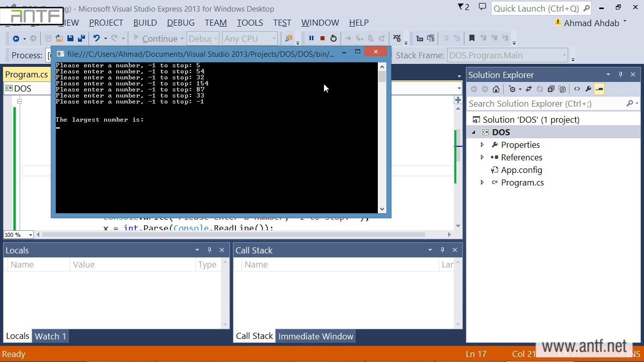Screen dimensions: 644x362
Task: Collapse All in Solution Explorer toolbar
Action: tap(551, 89)
